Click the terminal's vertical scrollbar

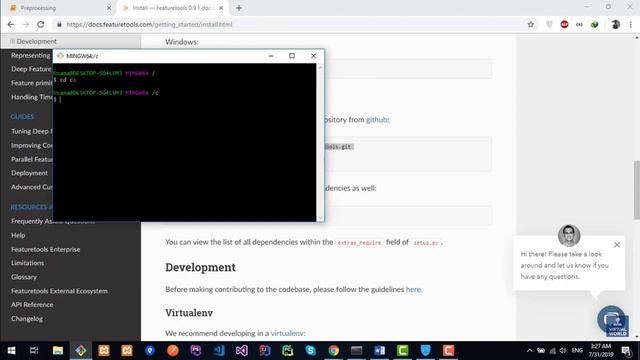(x=320, y=142)
